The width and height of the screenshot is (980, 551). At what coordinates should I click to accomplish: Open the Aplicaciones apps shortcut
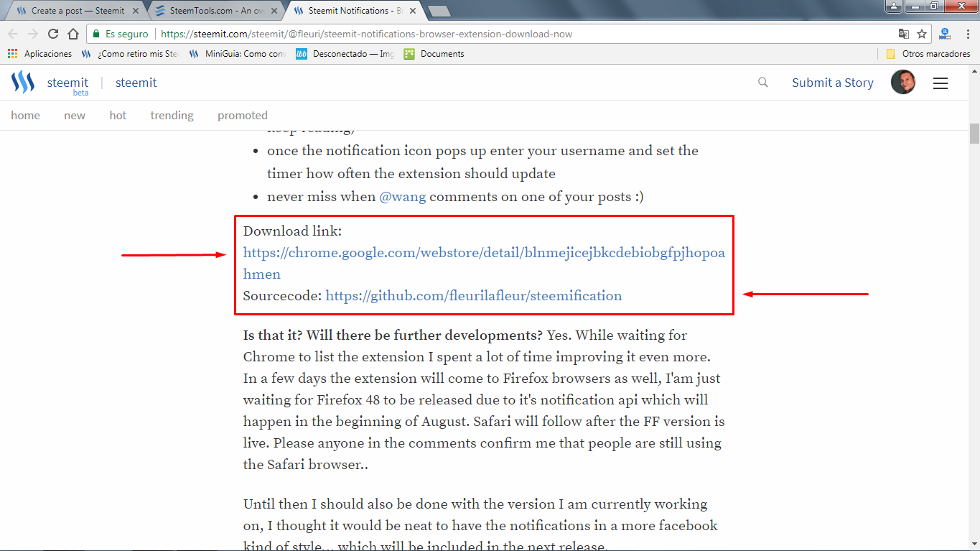40,54
